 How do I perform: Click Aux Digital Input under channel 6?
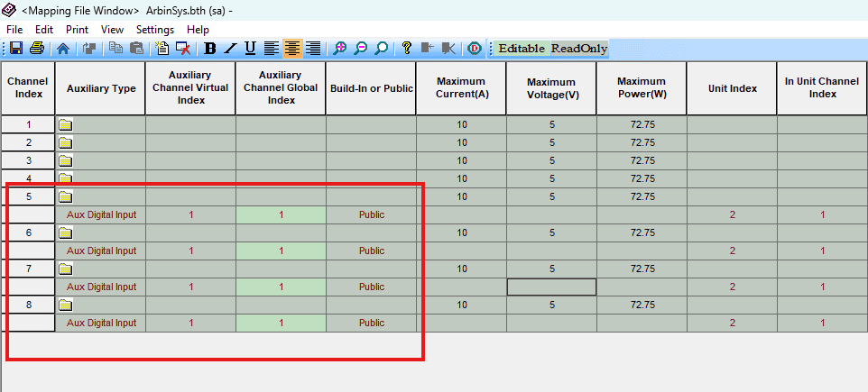tap(101, 251)
